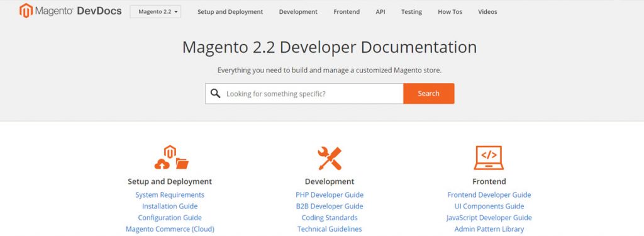644x236 pixels.
Task: Open the Admin Pattern Library link
Action: [x=489, y=229]
